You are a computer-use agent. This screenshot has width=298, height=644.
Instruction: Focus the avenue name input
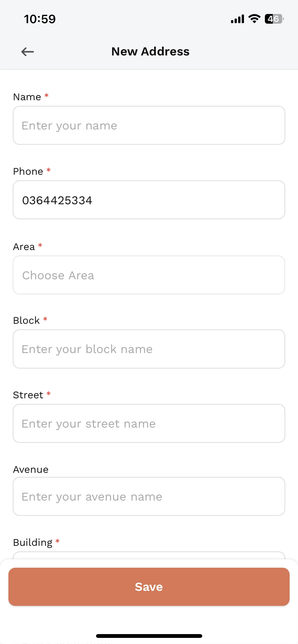click(149, 496)
